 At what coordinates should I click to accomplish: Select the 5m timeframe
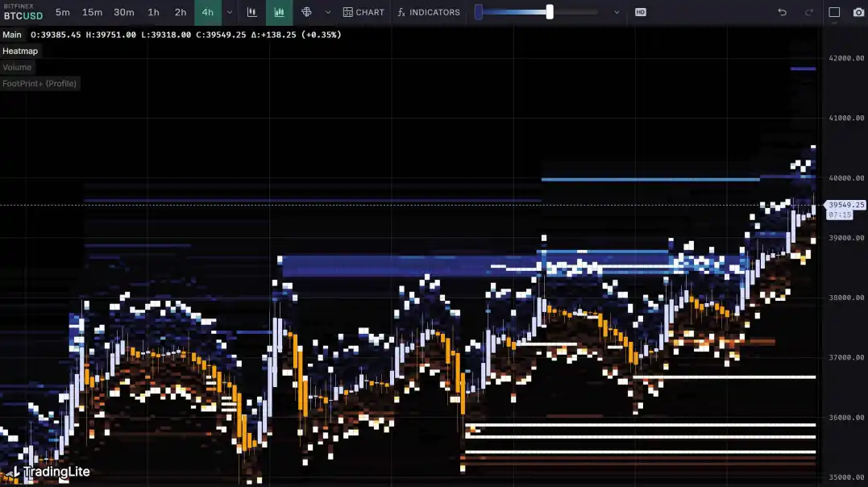63,12
